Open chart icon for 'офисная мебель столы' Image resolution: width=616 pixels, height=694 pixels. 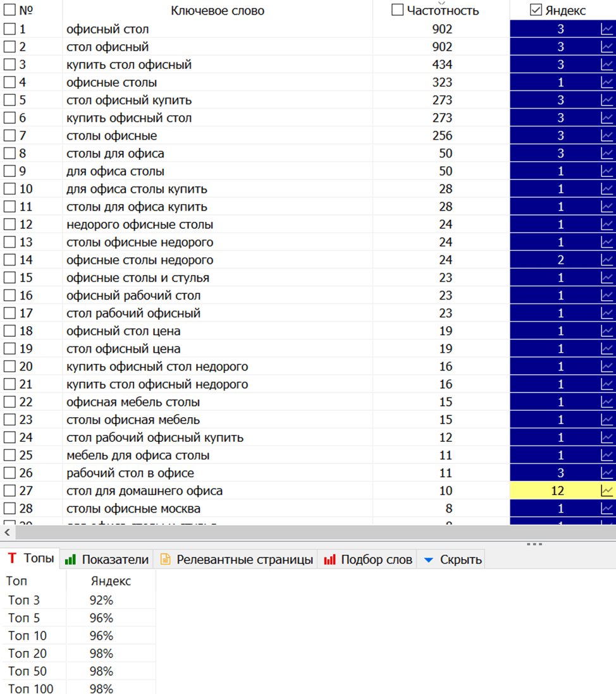pyautogui.click(x=607, y=402)
